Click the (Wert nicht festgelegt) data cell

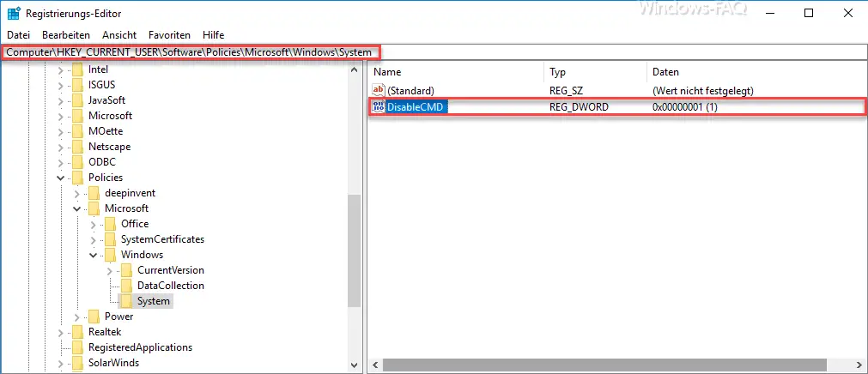(703, 90)
